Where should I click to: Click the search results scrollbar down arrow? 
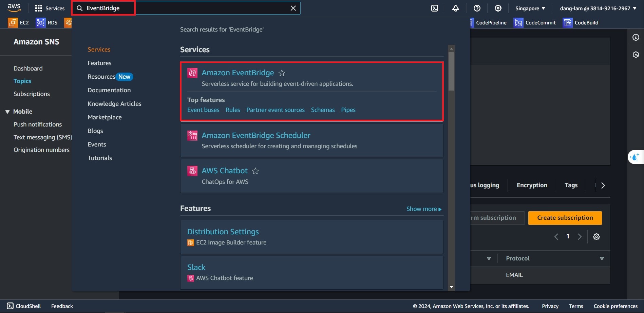pos(451,287)
